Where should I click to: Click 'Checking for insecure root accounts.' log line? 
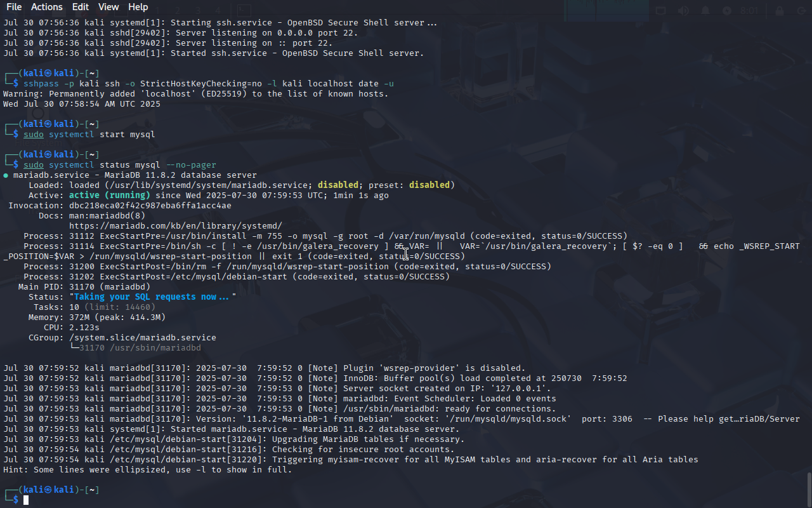pyautogui.click(x=229, y=450)
